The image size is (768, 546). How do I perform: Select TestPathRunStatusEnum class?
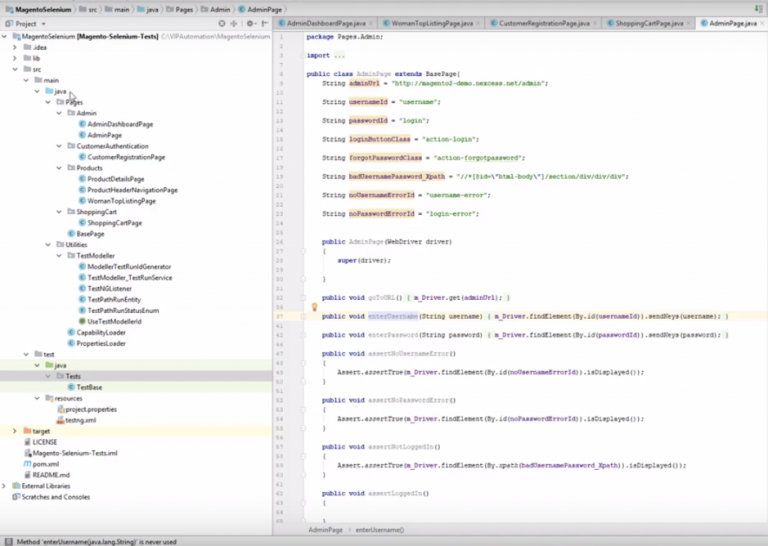point(119,310)
